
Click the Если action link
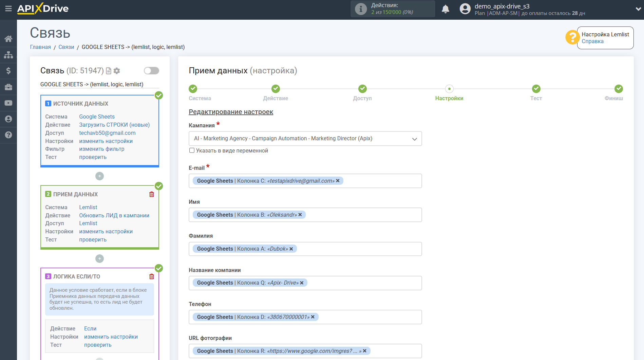90,328
